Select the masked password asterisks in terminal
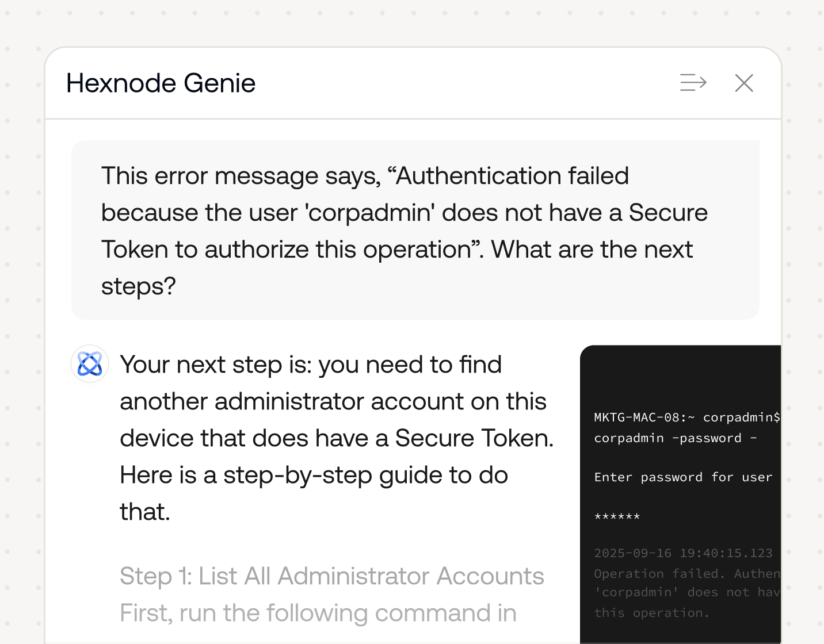The height and width of the screenshot is (644, 824). point(617,517)
